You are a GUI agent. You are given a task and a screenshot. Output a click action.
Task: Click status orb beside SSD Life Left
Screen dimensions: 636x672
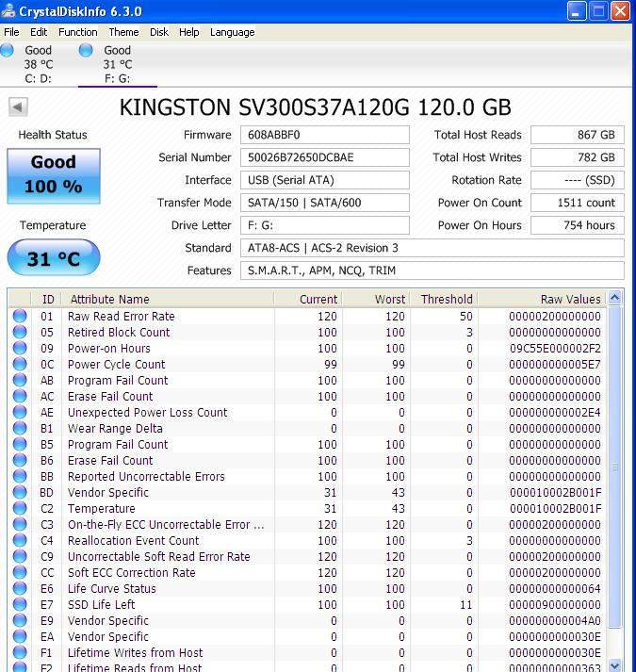(19, 605)
